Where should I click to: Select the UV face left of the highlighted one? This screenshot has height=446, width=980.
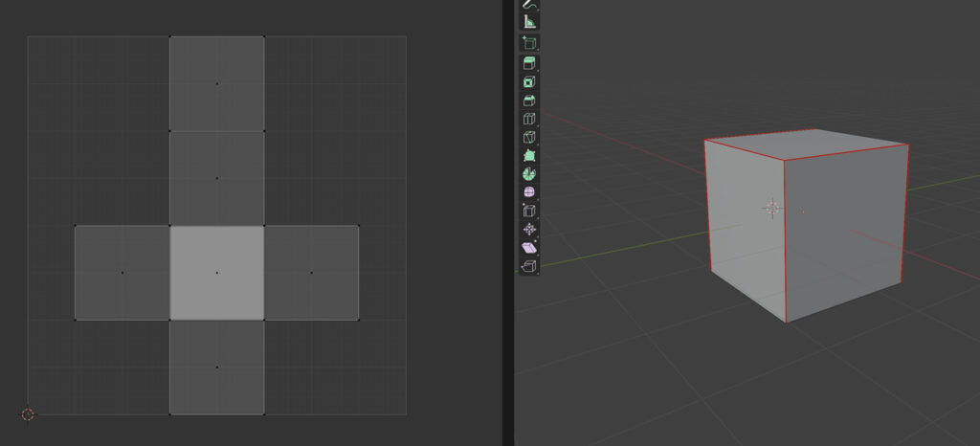122,273
